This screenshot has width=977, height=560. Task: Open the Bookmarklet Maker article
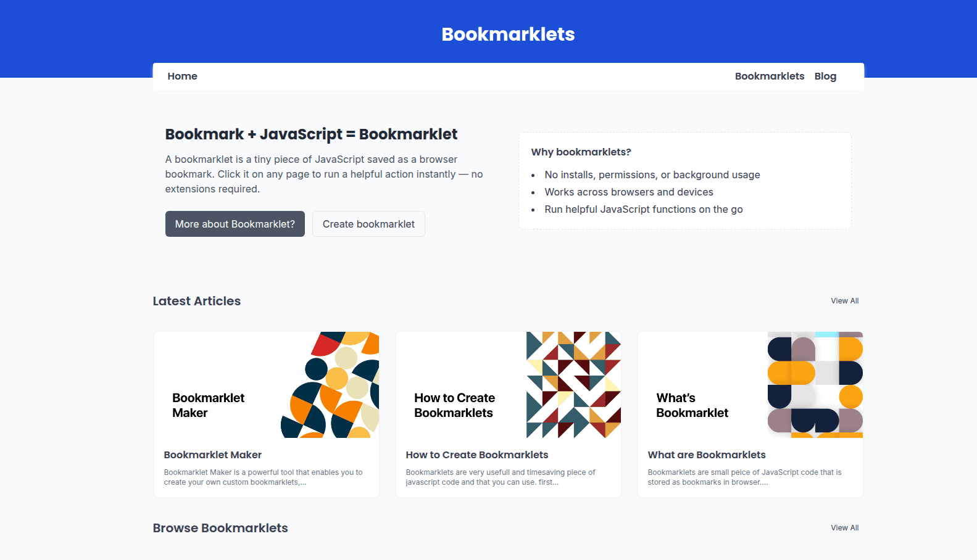tap(212, 455)
